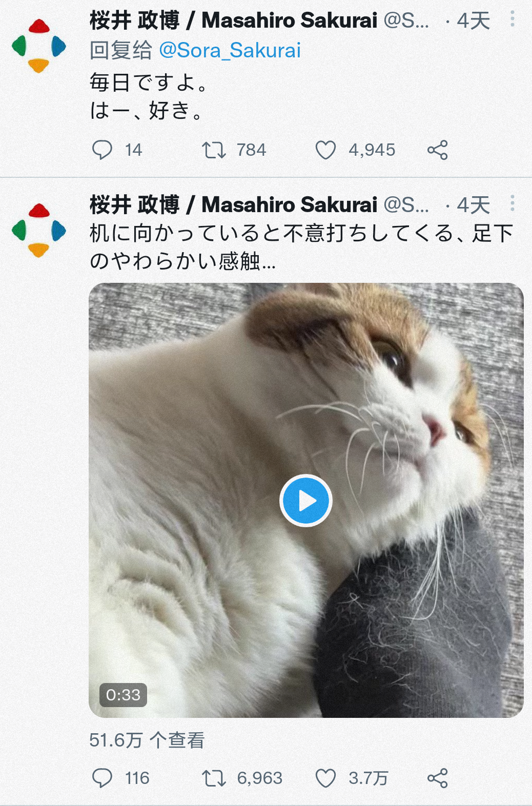The height and width of the screenshot is (806, 532).
Task: Share the first tweet reply
Action: click(x=438, y=150)
